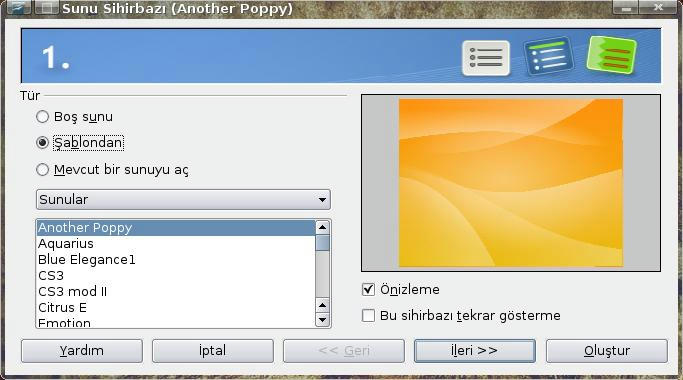
Task: Click template list bottom scroll down arrow
Action: point(322,320)
